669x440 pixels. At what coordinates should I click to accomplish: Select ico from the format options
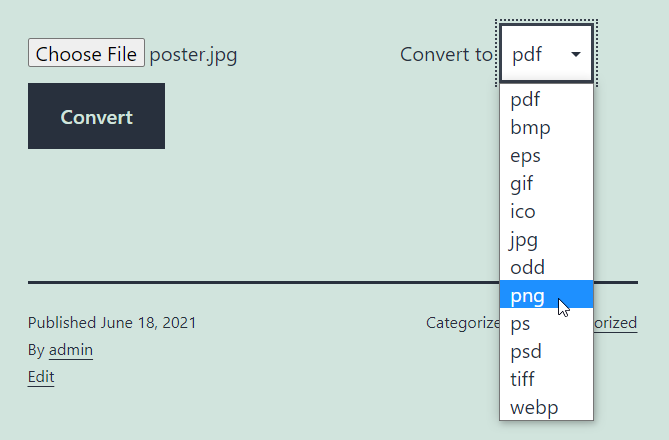(546, 211)
